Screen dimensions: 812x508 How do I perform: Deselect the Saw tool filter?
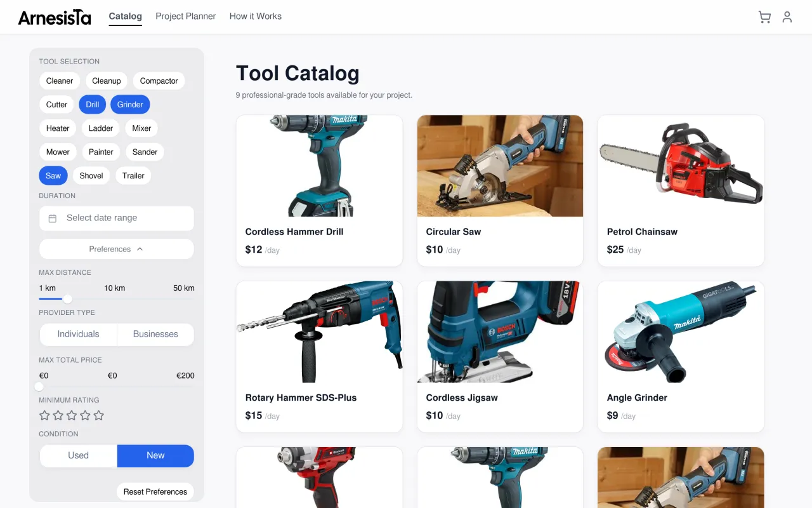(53, 176)
